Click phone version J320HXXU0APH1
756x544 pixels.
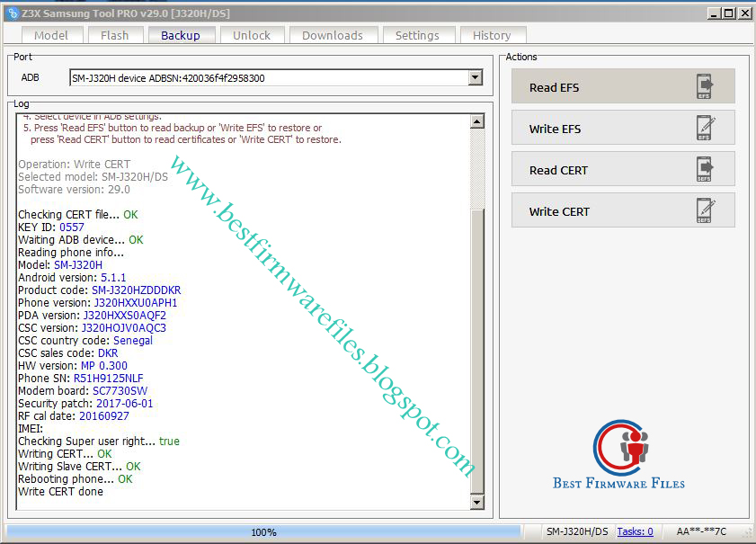[136, 303]
